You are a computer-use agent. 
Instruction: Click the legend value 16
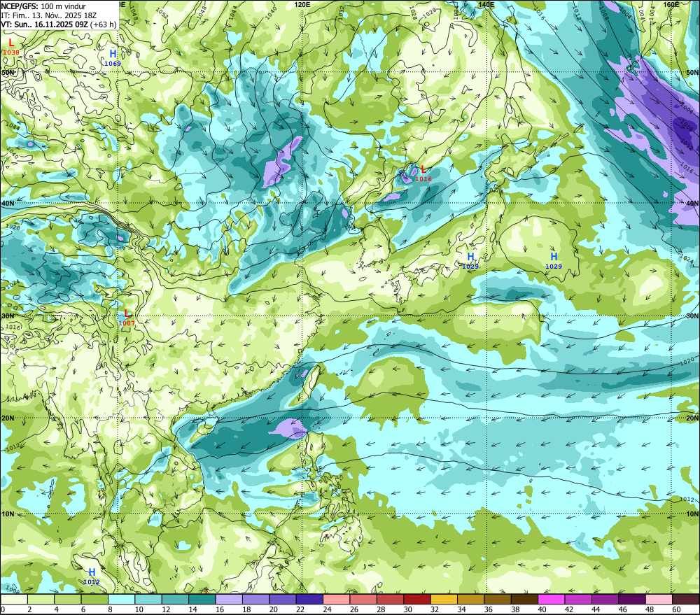point(220,609)
